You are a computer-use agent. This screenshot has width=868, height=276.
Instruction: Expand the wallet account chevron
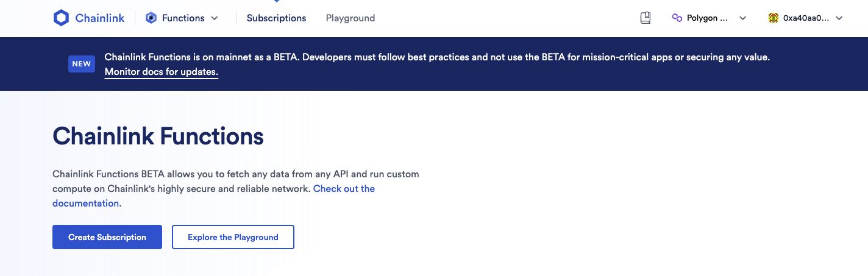point(839,18)
